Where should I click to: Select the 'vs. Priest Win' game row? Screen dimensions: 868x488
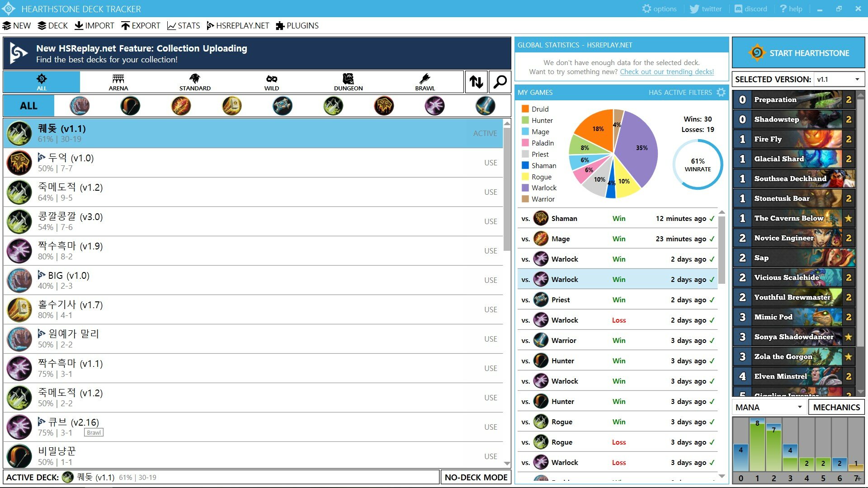tap(618, 300)
